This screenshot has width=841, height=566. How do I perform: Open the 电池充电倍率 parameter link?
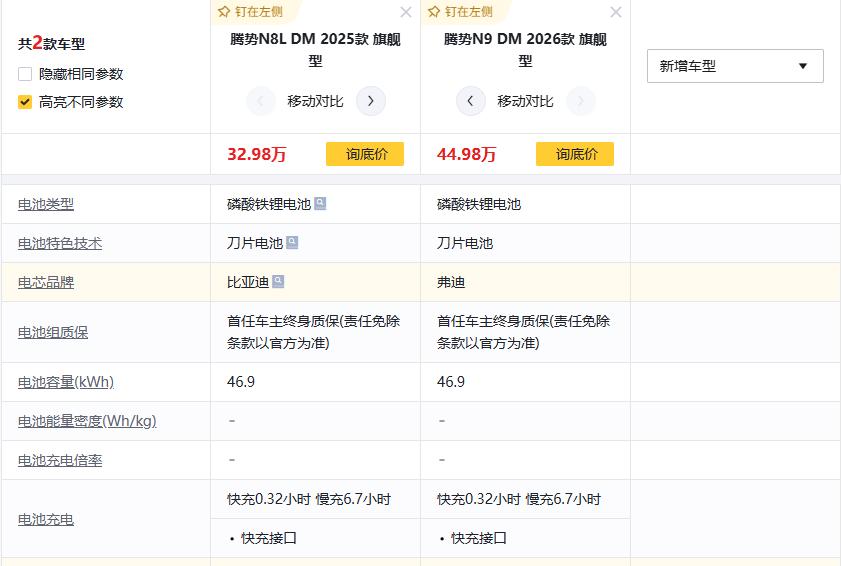point(60,461)
